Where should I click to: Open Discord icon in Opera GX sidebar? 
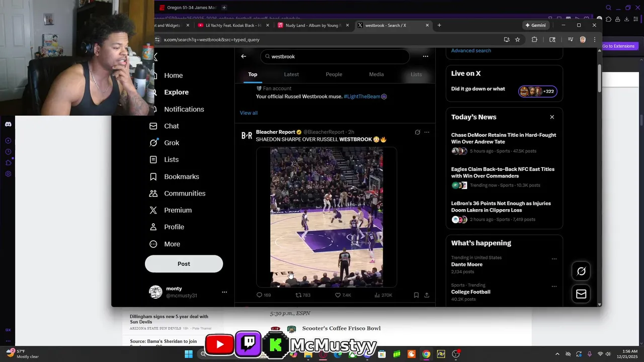click(x=8, y=124)
